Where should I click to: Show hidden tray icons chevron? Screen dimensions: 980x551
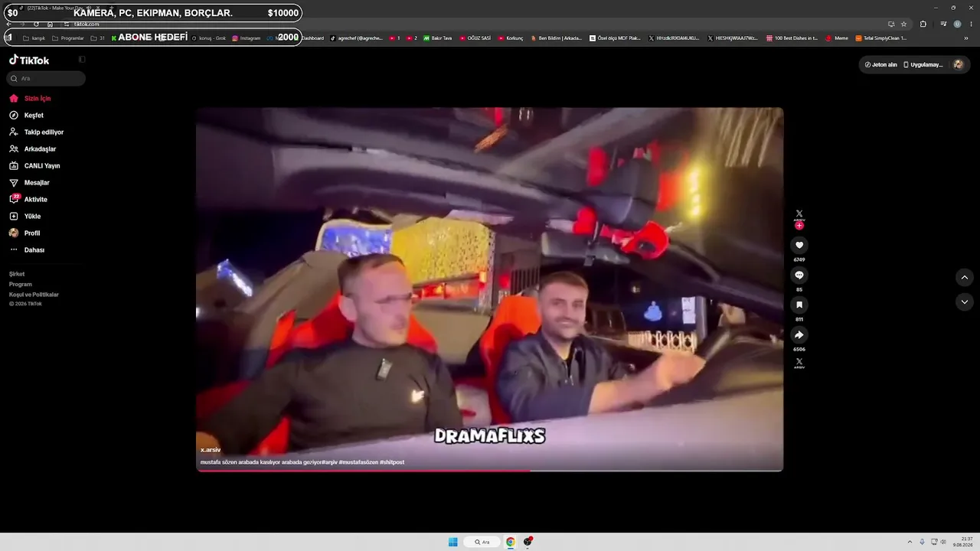(910, 542)
